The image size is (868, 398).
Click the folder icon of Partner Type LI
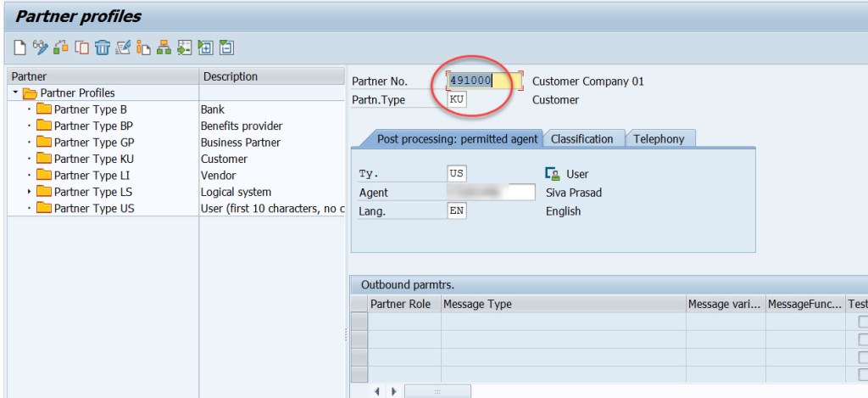(44, 175)
